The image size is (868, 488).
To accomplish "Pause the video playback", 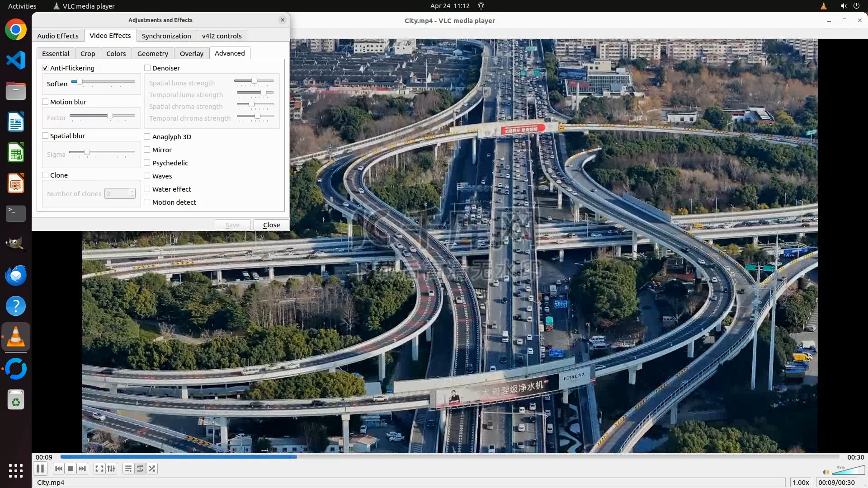I will pyautogui.click(x=40, y=469).
